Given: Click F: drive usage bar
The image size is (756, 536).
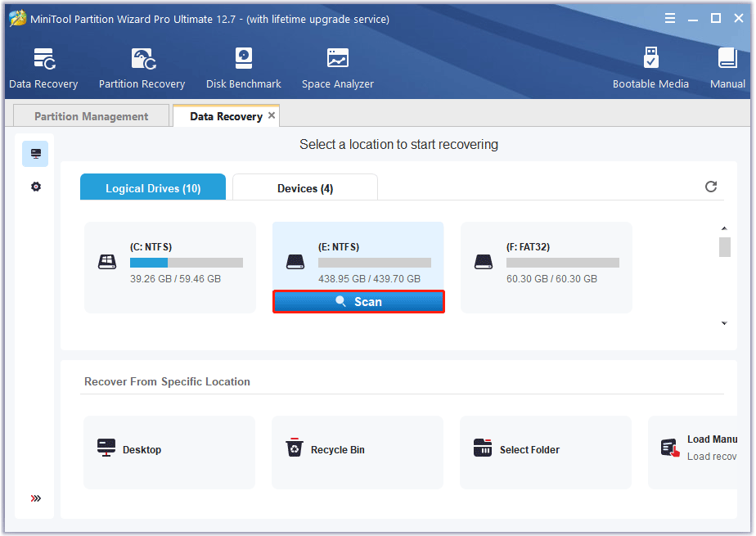Looking at the screenshot, I should pos(563,262).
